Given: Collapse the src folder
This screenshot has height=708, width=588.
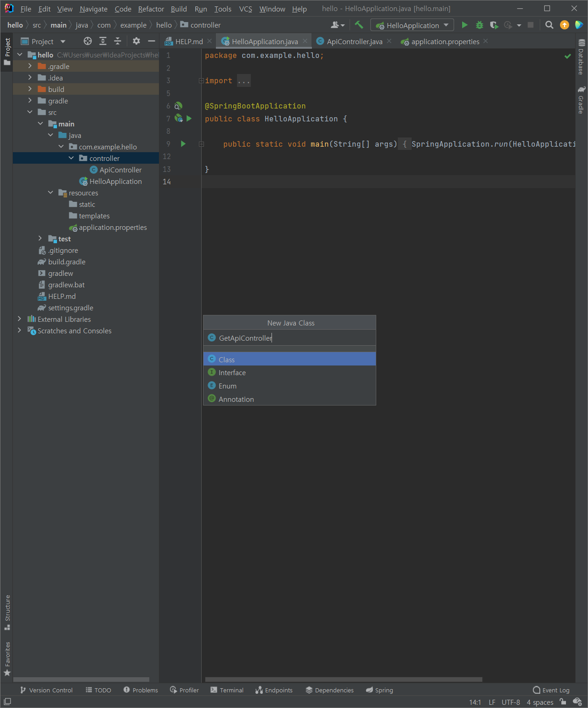Looking at the screenshot, I should [30, 112].
